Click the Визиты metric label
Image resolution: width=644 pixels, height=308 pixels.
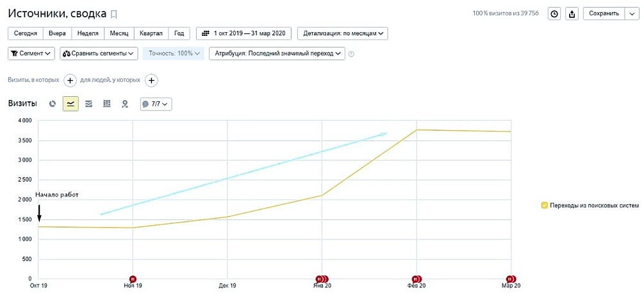22,103
